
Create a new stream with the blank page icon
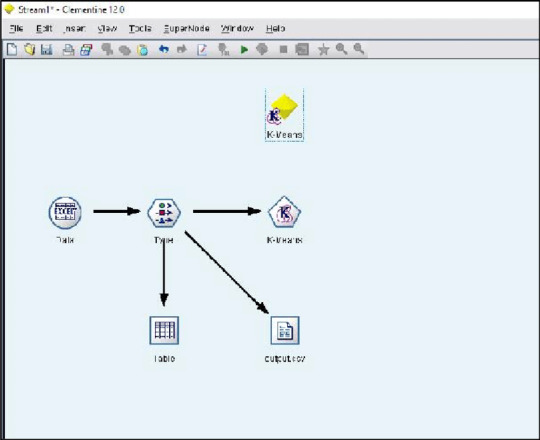click(x=12, y=50)
